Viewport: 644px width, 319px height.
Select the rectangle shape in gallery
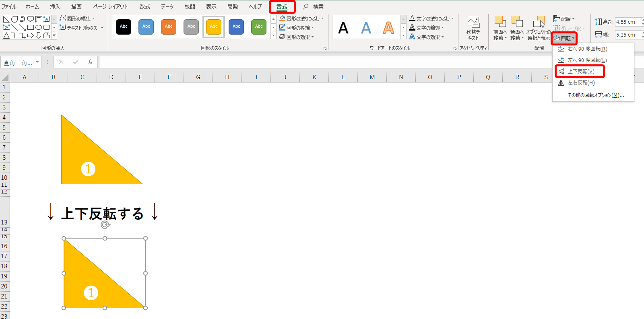point(31,27)
